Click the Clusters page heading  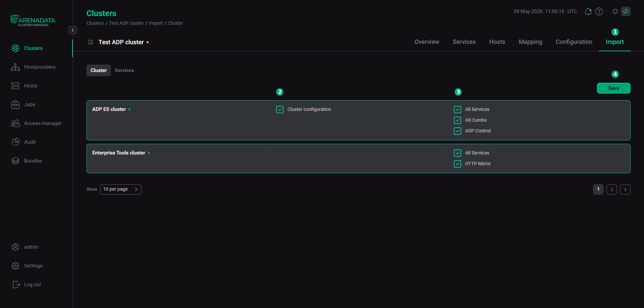[x=101, y=13]
